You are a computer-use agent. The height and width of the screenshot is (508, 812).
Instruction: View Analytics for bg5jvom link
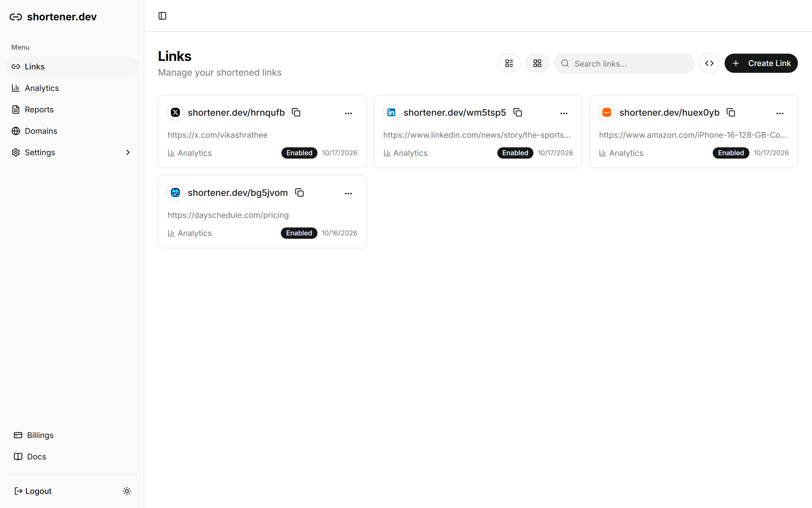point(189,233)
